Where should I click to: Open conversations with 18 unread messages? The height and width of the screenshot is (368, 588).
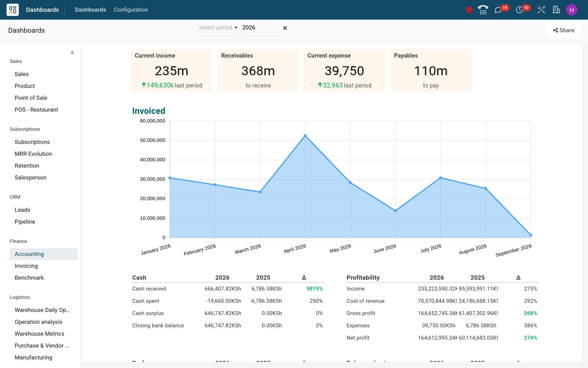point(501,9)
